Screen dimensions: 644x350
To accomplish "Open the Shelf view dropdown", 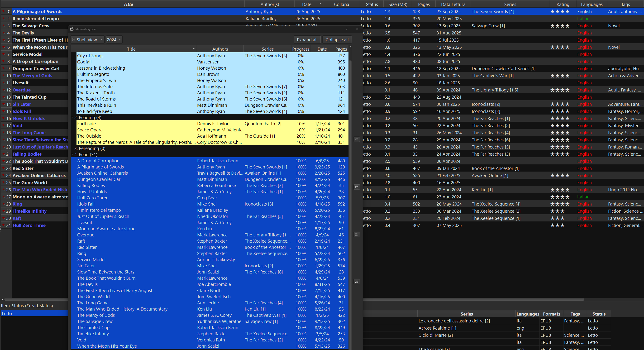I will tap(87, 40).
